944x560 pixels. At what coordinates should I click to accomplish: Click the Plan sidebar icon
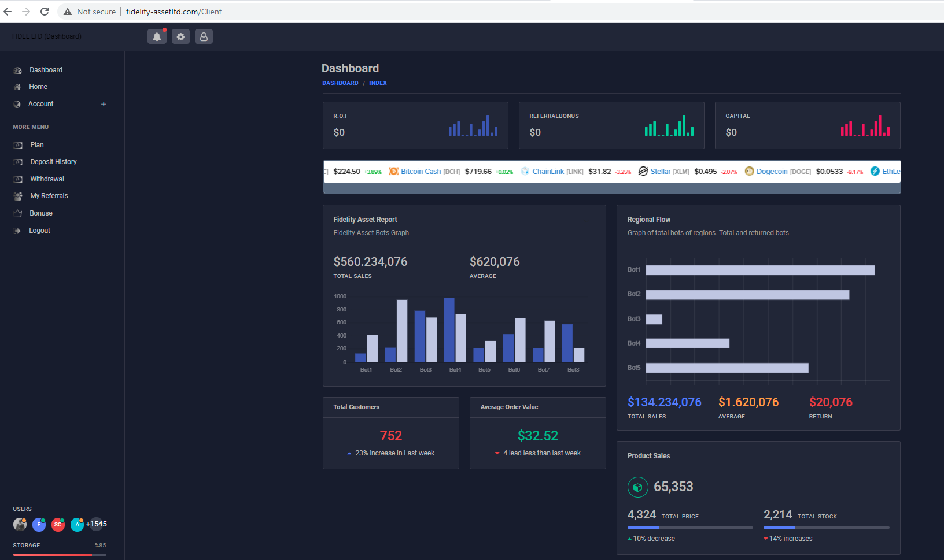pyautogui.click(x=18, y=145)
